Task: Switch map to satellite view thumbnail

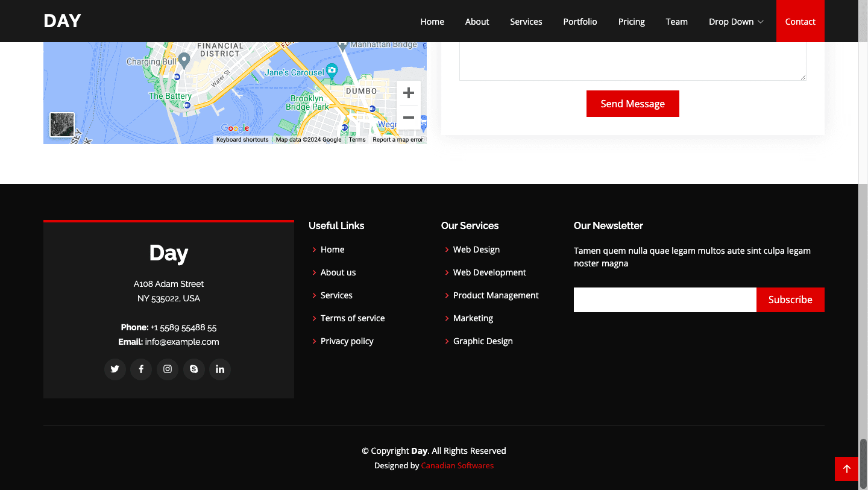Action: (62, 125)
